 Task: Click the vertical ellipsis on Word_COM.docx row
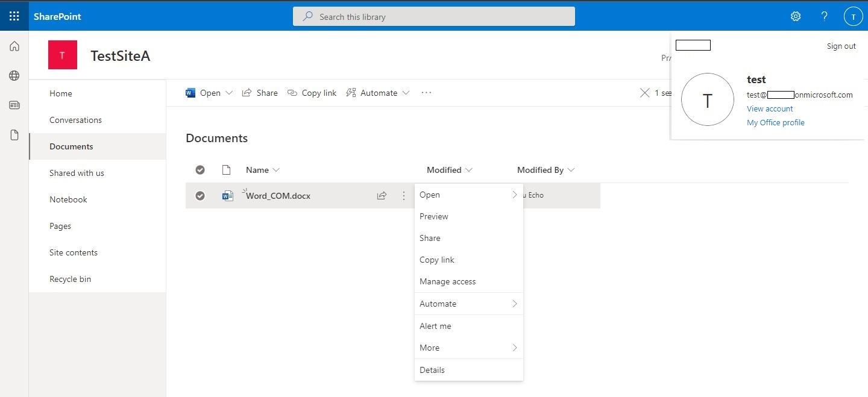pos(404,196)
